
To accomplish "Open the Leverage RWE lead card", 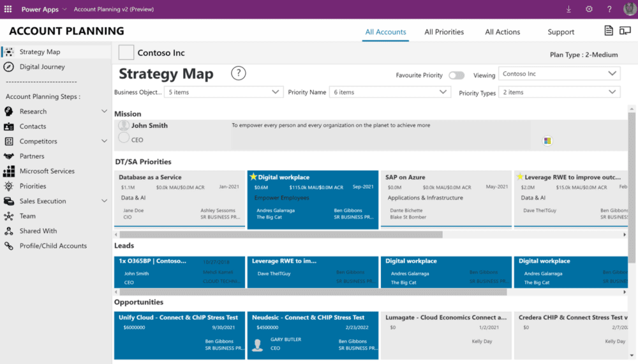I will 313,272.
